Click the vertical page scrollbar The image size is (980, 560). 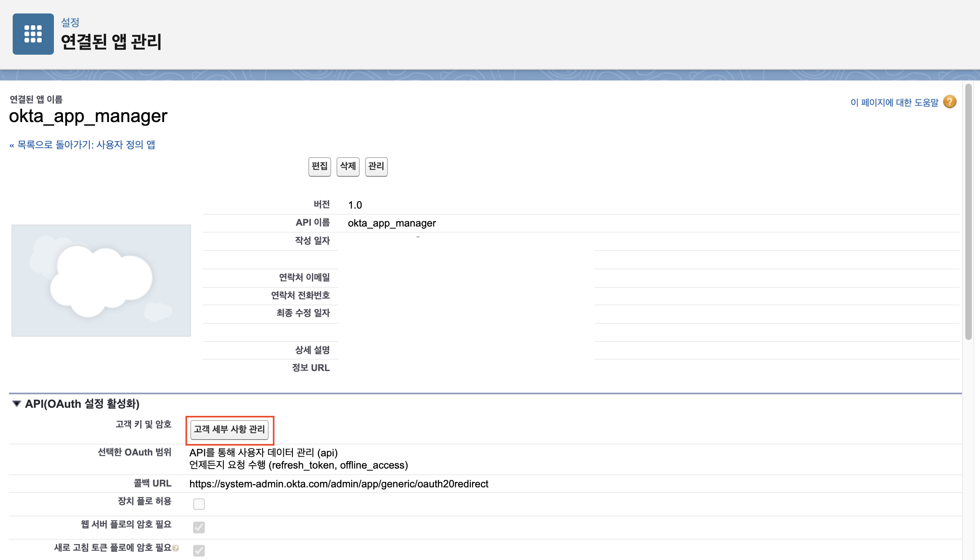pos(968,212)
